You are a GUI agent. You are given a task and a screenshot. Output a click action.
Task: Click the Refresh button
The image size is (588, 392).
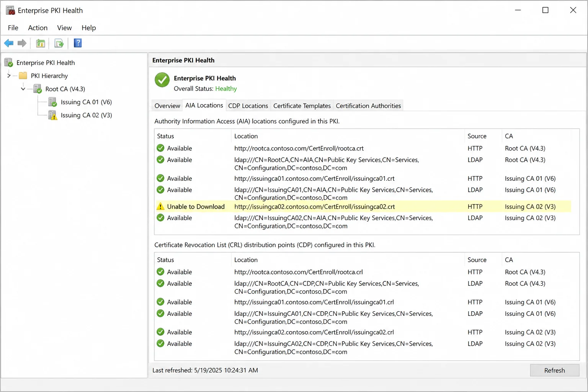554,370
